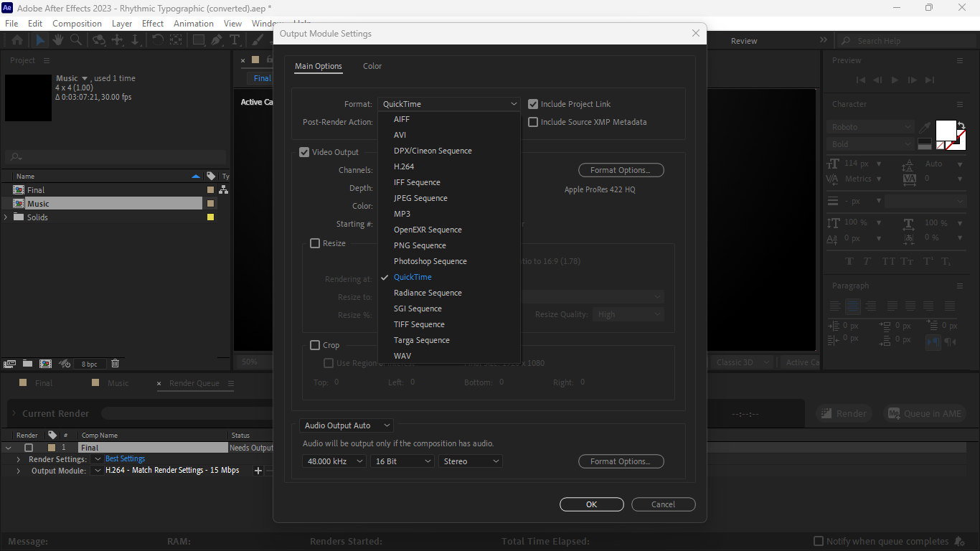
Task: Check Notify when queue completes
Action: tap(819, 541)
